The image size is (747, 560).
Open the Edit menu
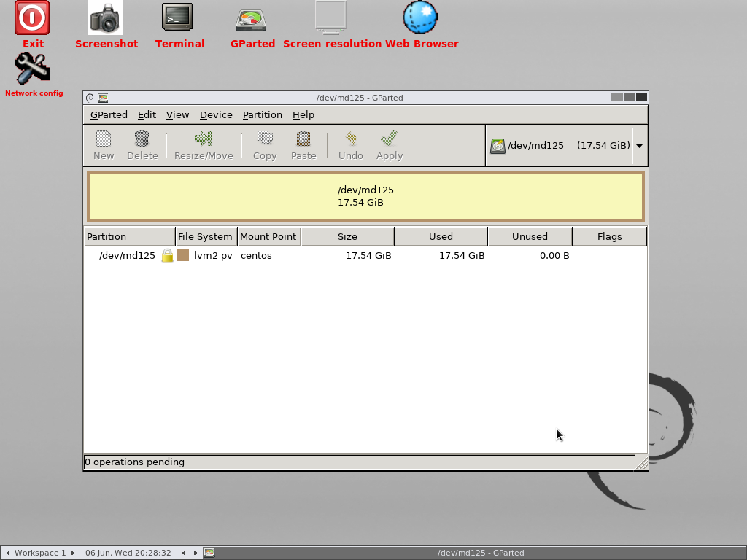click(147, 114)
